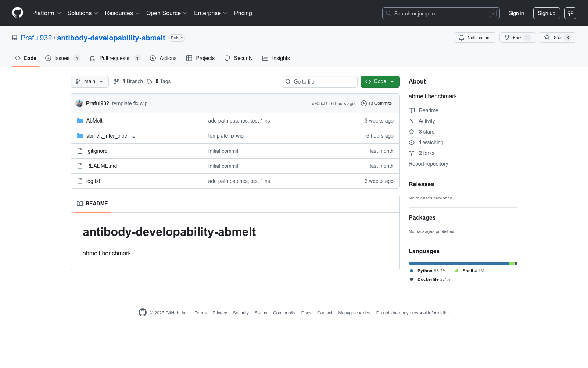Click the search magnifier icon in header
Viewport: 588px width, 368px height.
tap(388, 13)
